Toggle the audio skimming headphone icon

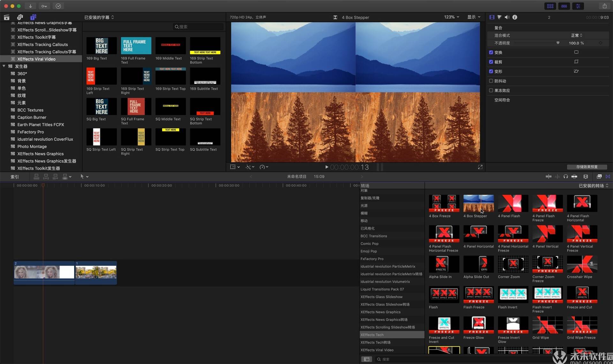click(566, 177)
